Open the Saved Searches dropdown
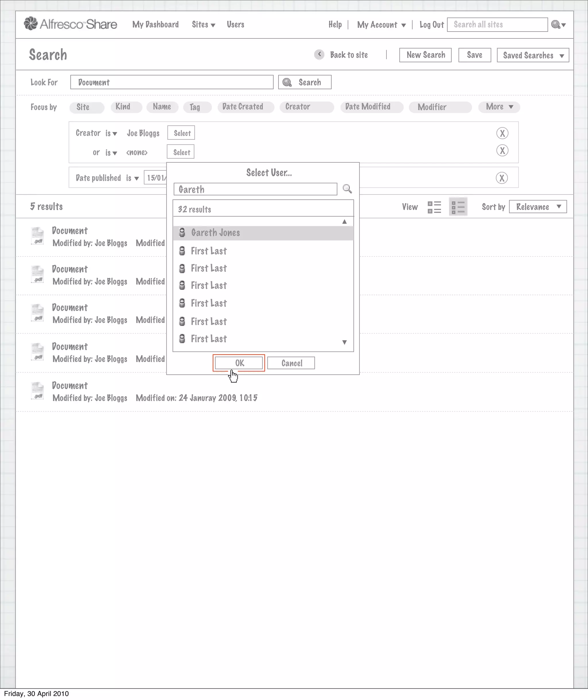Viewport: 588px width, 700px height. (x=533, y=55)
